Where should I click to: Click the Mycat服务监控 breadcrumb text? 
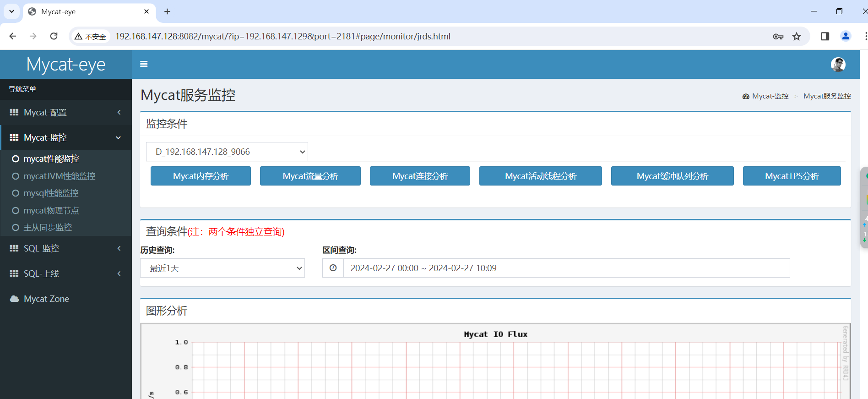[827, 96]
